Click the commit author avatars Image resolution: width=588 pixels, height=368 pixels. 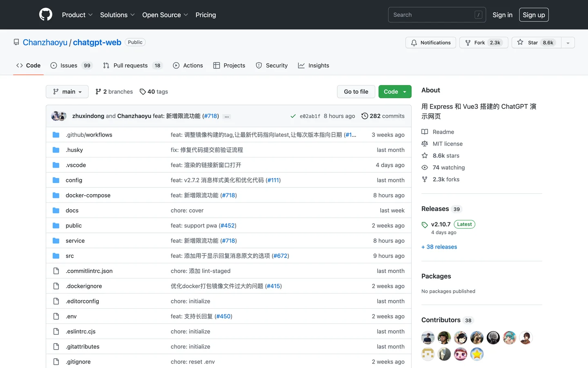59,116
